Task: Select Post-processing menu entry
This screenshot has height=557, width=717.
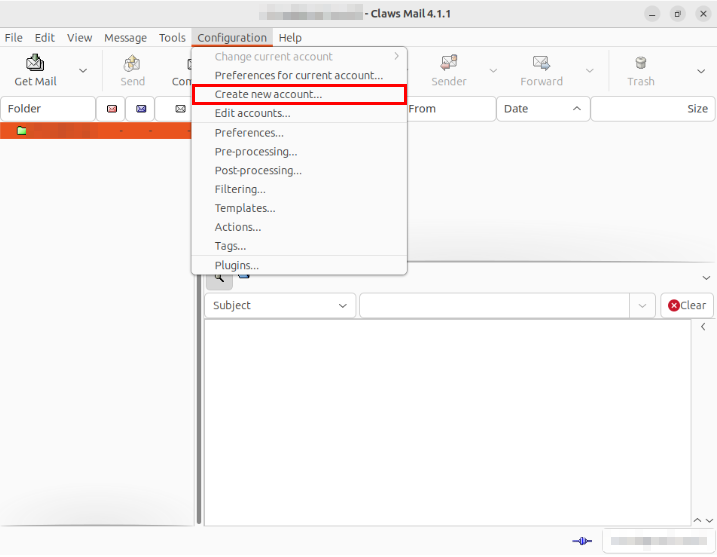Action: coord(299,171)
